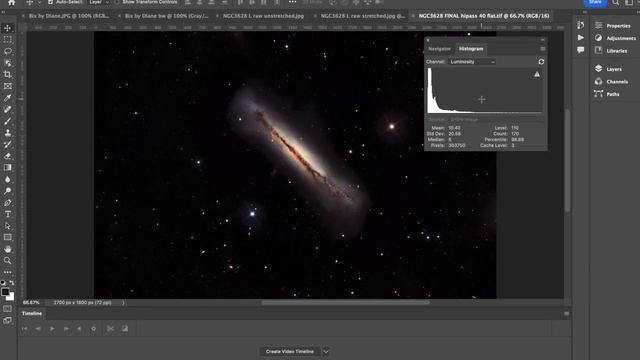
Task: Switch to Iris by Diane bw document tab
Action: tap(166, 16)
